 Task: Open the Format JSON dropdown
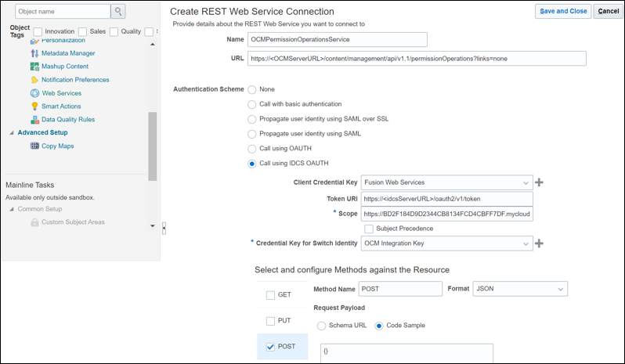(560, 289)
